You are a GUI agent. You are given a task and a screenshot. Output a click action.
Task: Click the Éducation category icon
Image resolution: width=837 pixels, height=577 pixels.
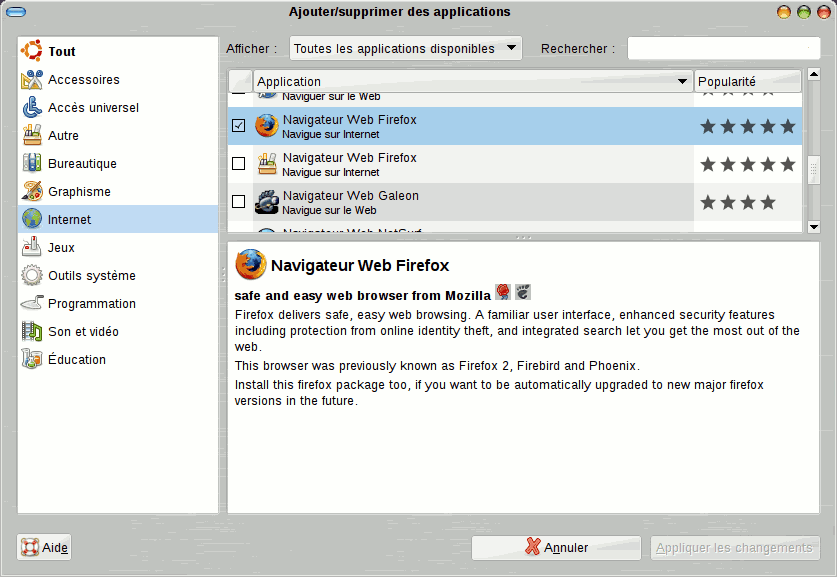pyautogui.click(x=31, y=359)
